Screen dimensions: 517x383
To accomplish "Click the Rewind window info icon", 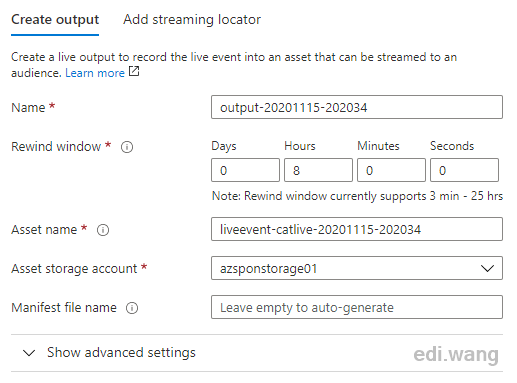I will (127, 147).
